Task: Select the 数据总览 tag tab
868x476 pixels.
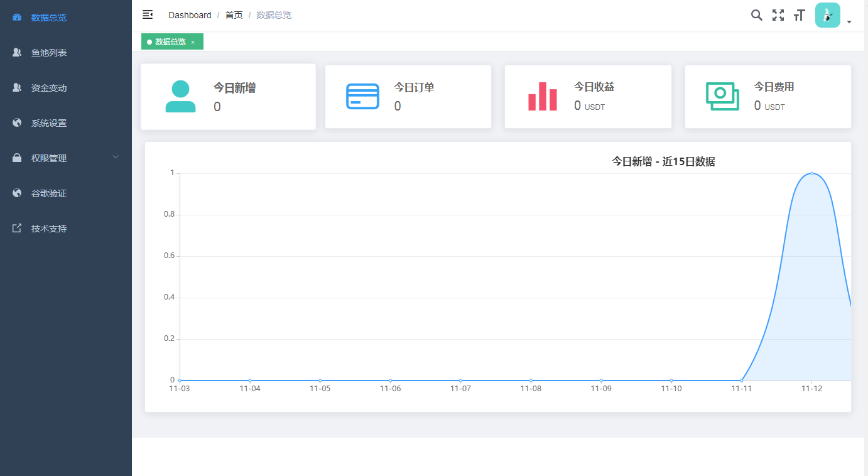Action: pyautogui.click(x=170, y=42)
